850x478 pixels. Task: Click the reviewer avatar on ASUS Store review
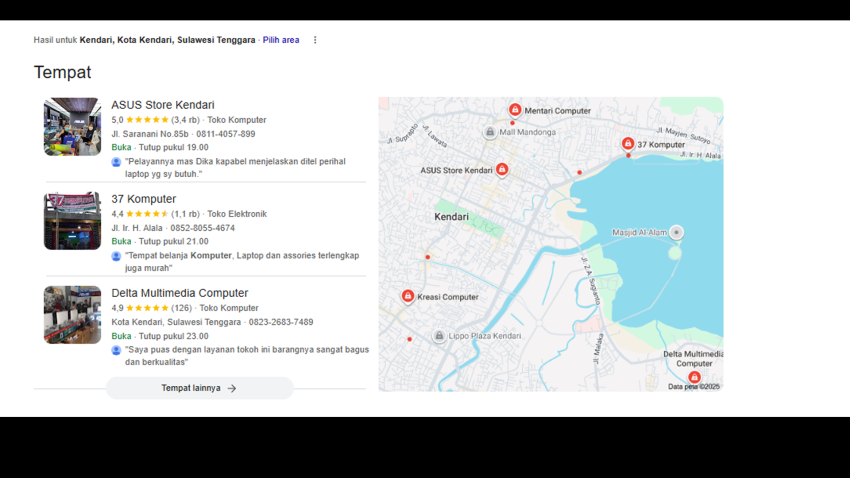116,162
